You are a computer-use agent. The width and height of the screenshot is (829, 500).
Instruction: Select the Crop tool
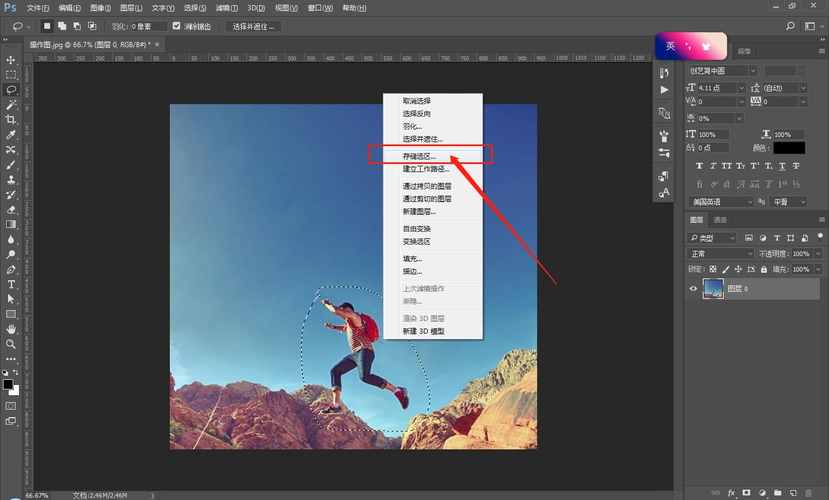point(11,119)
